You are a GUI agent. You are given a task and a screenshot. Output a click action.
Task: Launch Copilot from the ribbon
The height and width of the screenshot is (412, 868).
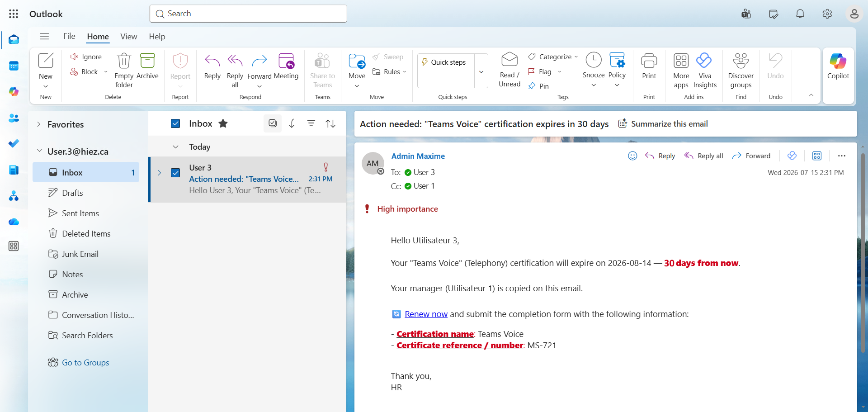pos(838,66)
